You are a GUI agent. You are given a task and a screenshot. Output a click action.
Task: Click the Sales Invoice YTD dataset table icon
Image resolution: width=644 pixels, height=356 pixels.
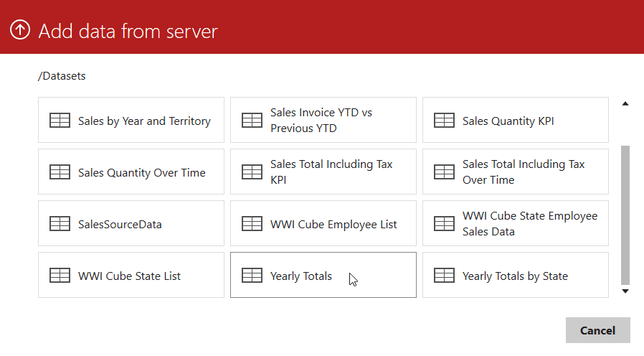tap(252, 121)
